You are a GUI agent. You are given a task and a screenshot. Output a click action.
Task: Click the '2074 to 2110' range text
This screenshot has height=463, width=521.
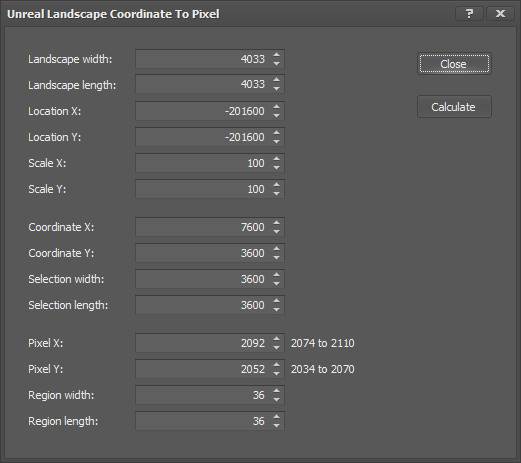pos(323,343)
